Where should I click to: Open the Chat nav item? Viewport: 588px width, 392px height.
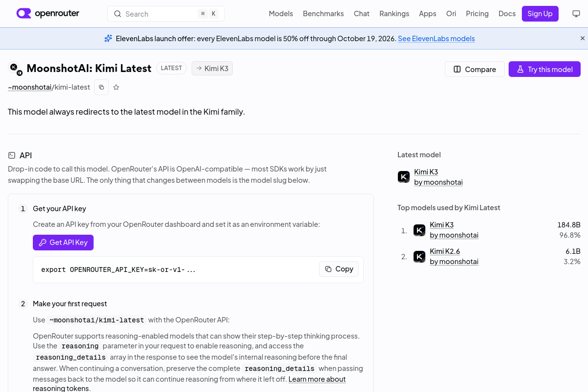pos(362,14)
